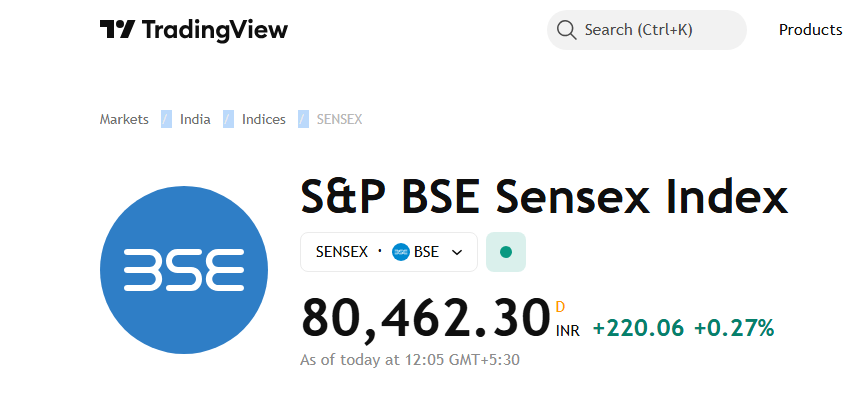Image resolution: width=844 pixels, height=397 pixels.
Task: Click the slash separator after Markets
Action: pos(166,119)
